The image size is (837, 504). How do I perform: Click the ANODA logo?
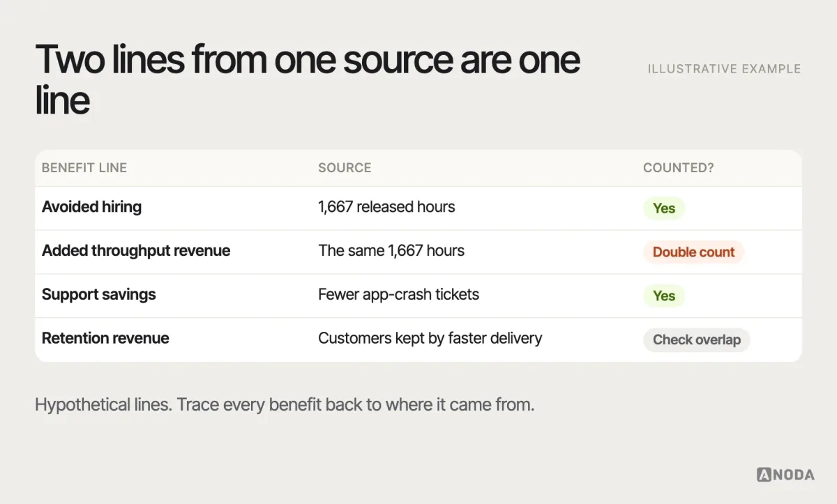[785, 474]
